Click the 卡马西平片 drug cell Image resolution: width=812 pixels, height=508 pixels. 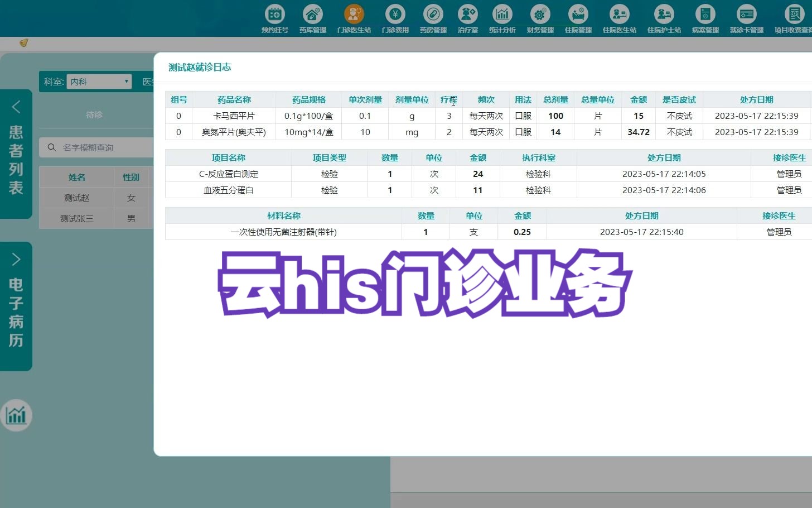tap(234, 116)
